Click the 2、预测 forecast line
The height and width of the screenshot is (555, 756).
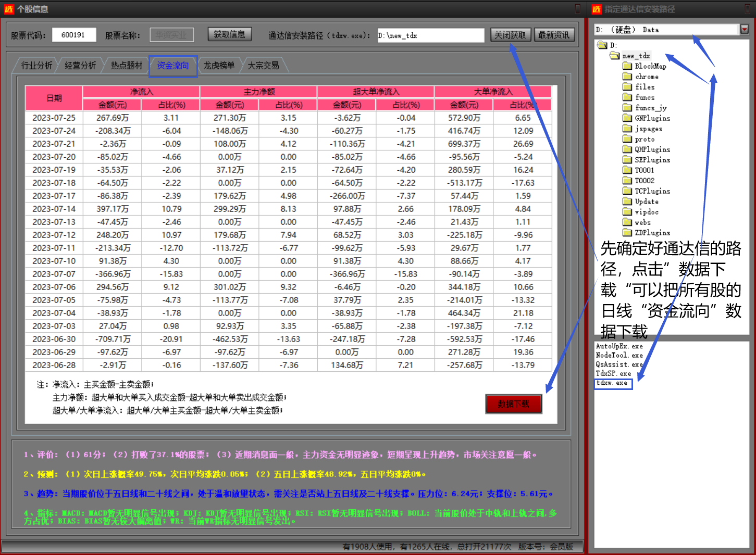[x=225, y=474]
